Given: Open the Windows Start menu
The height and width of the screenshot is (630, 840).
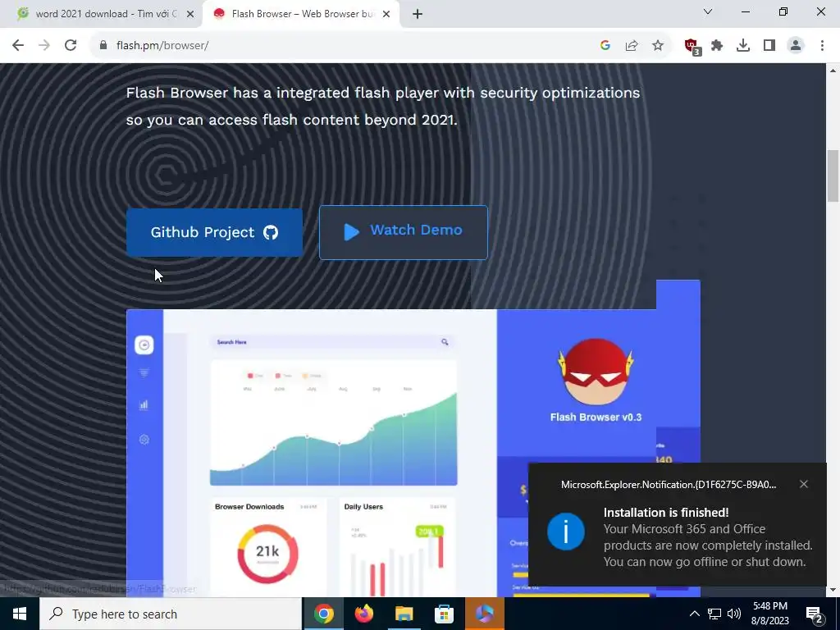Looking at the screenshot, I should (x=20, y=614).
